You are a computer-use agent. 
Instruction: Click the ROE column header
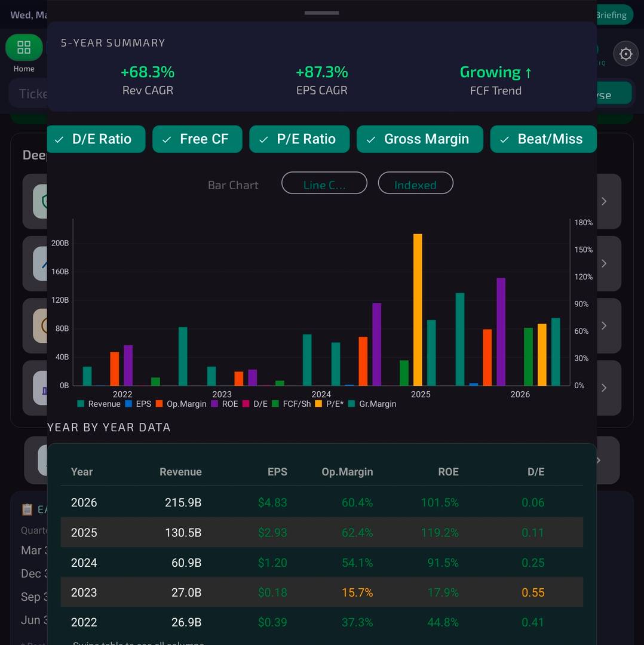448,472
